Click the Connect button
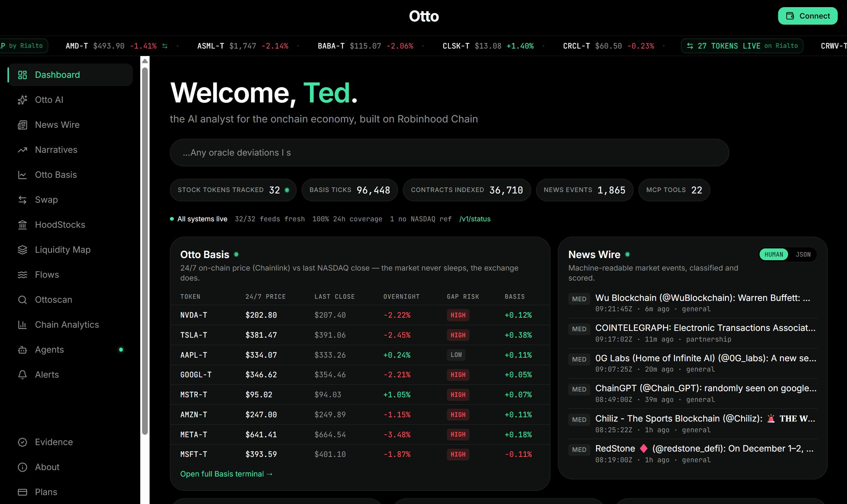This screenshot has height=504, width=847. (x=808, y=16)
